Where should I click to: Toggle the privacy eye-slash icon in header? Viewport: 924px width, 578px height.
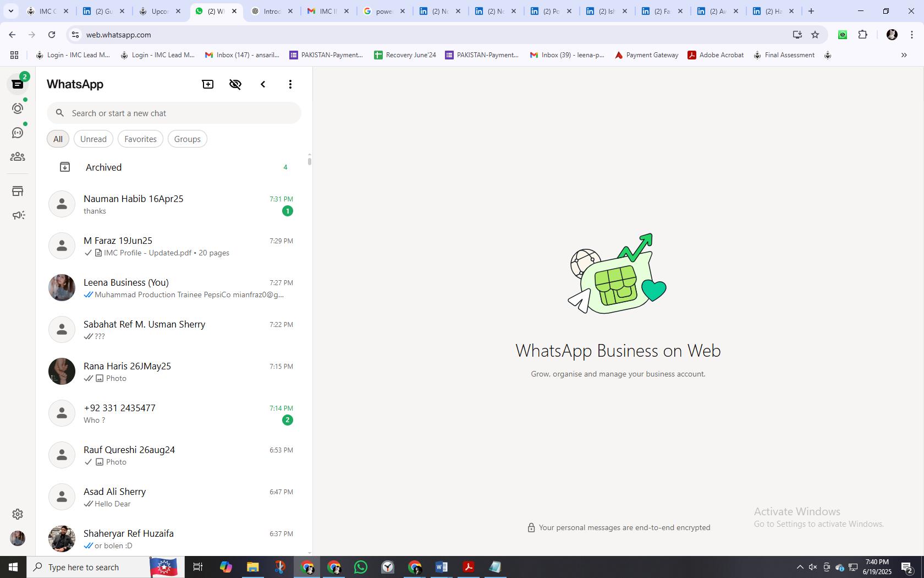[235, 84]
